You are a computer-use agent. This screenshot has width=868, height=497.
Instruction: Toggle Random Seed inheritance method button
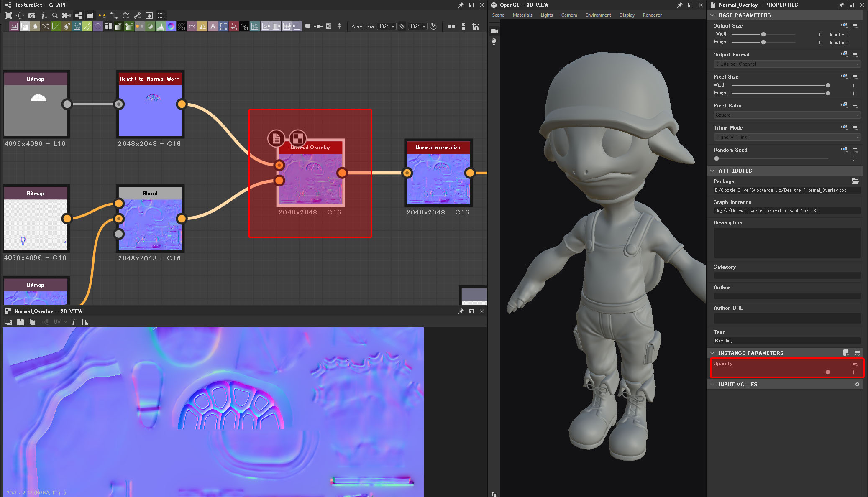tap(844, 150)
